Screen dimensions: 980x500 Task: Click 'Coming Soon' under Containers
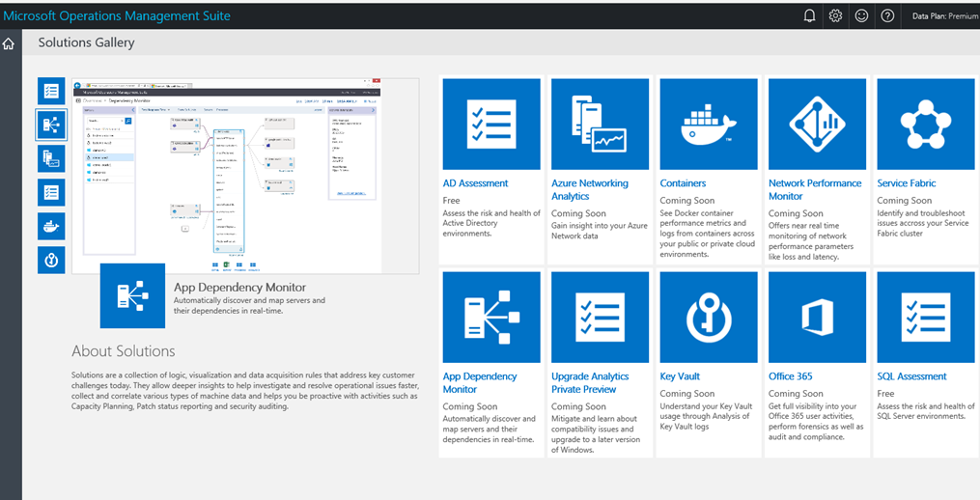click(x=686, y=201)
